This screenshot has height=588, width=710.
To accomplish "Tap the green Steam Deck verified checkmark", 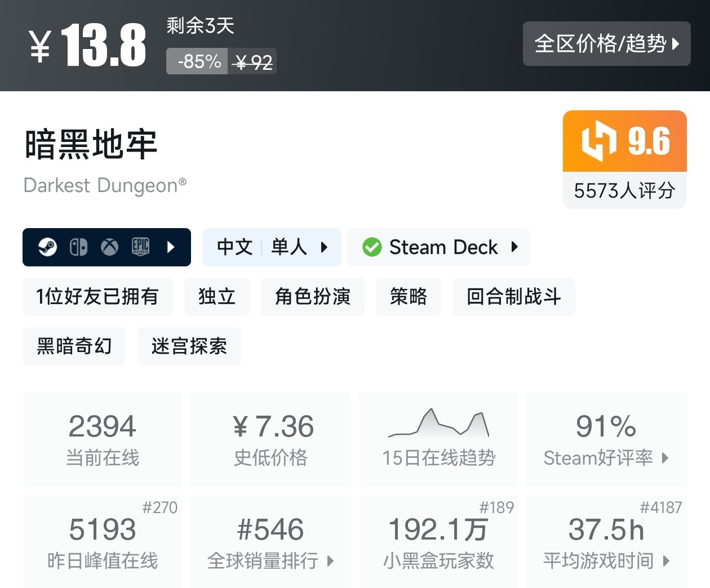I will (372, 247).
